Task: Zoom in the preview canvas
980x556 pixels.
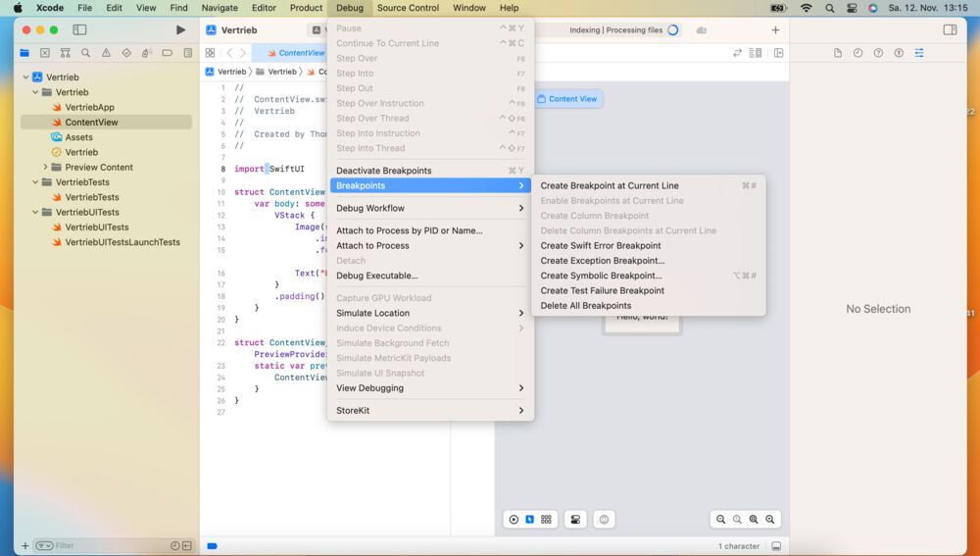Action: tap(769, 519)
